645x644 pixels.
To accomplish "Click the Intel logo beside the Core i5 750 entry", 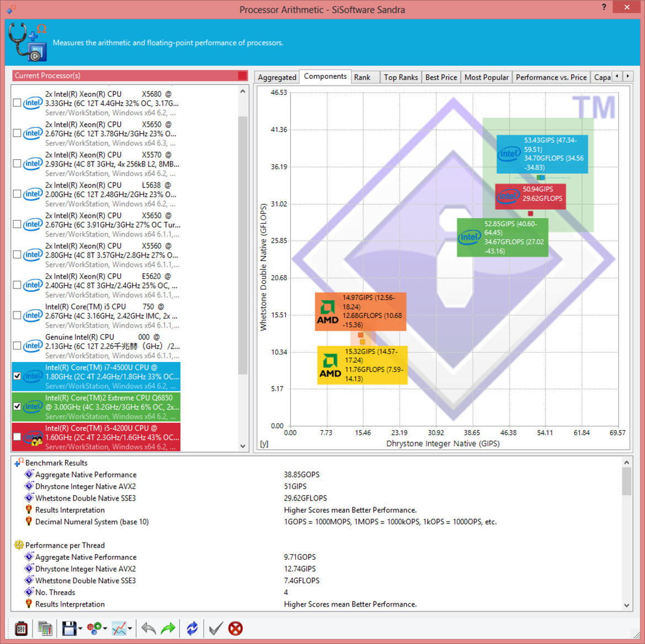I will click(x=33, y=315).
